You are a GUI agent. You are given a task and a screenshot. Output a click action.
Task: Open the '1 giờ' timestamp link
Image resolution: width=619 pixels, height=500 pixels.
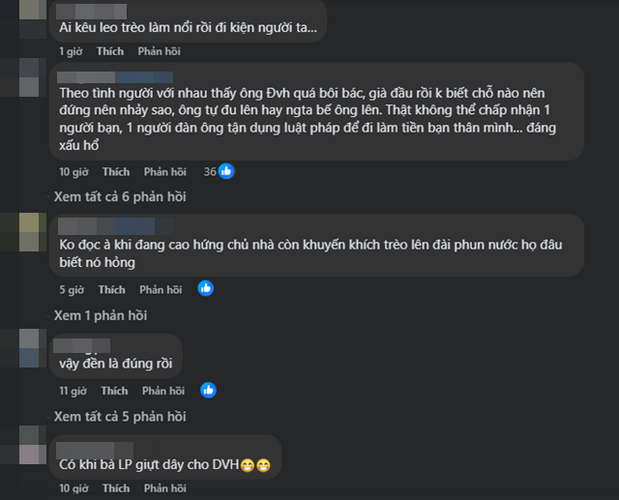pos(71,51)
